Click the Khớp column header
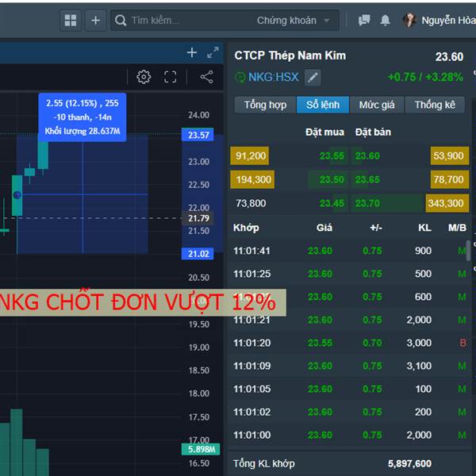476x476 pixels. pyautogui.click(x=246, y=228)
